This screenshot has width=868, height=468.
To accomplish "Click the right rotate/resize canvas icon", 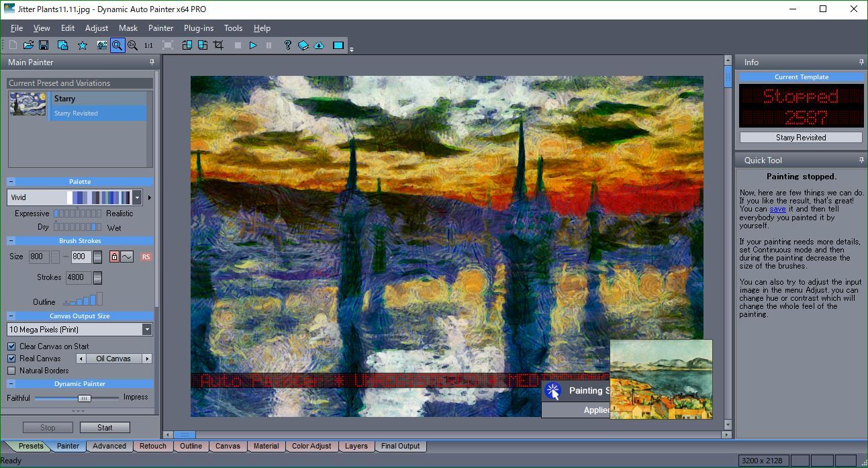I will tap(203, 45).
